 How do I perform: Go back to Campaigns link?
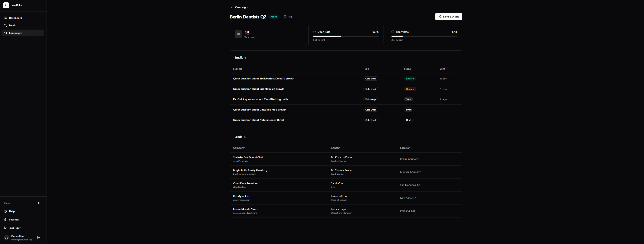click(240, 7)
